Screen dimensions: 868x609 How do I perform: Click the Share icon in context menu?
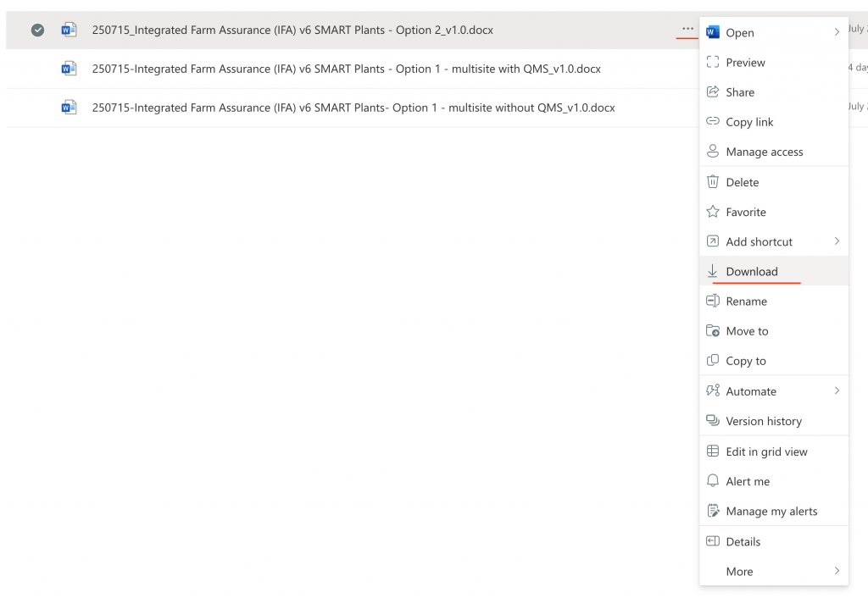tap(713, 92)
